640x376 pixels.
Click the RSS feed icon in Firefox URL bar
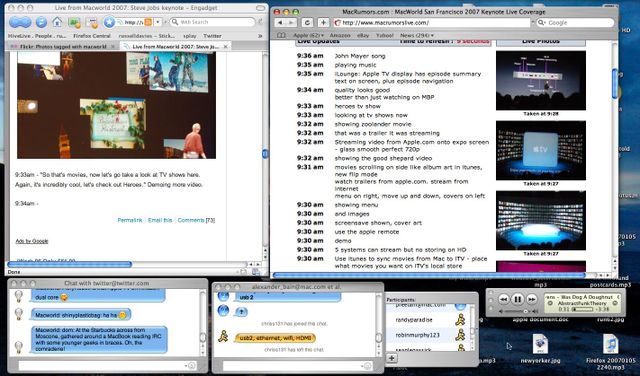[148, 22]
